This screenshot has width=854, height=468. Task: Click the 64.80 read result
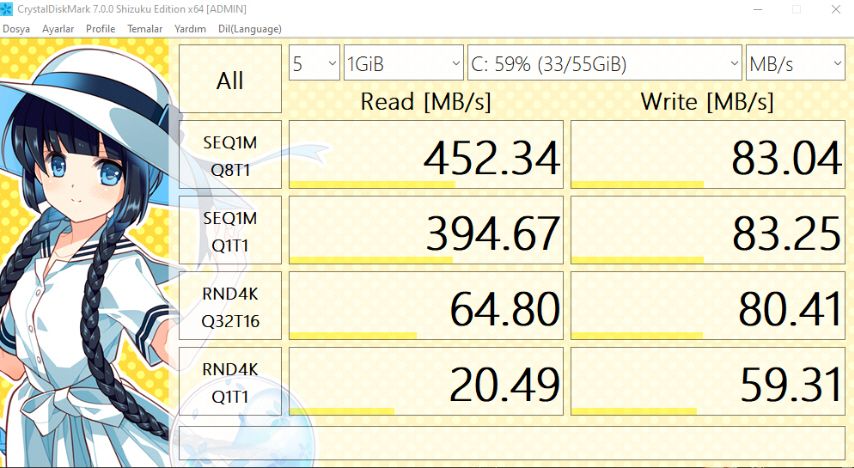click(426, 306)
